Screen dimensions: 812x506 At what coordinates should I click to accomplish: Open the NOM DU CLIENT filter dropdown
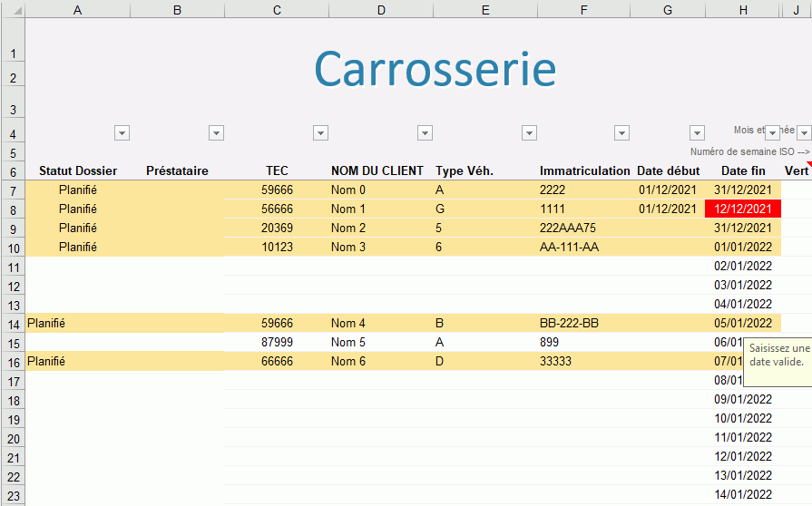(425, 133)
